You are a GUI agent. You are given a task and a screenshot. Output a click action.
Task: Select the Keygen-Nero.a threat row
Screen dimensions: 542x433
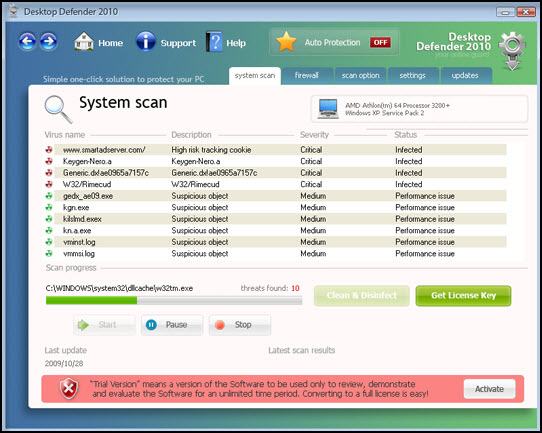(x=275, y=161)
